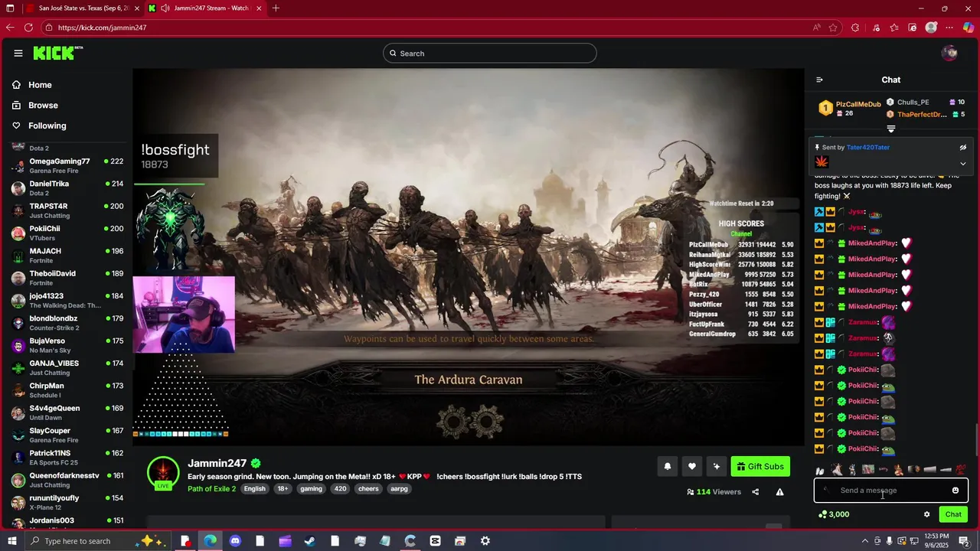Open Queenofdarknesstv channel in sidebar
Screen dimensions: 980x551
(67, 480)
